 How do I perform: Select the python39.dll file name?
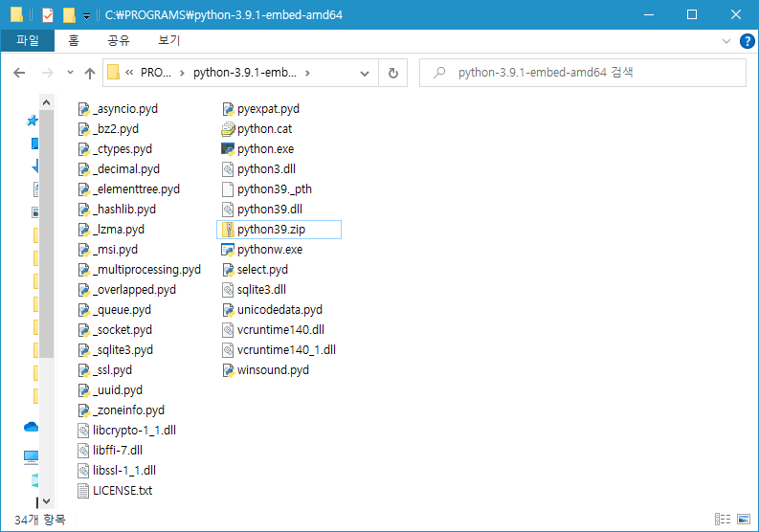(270, 210)
